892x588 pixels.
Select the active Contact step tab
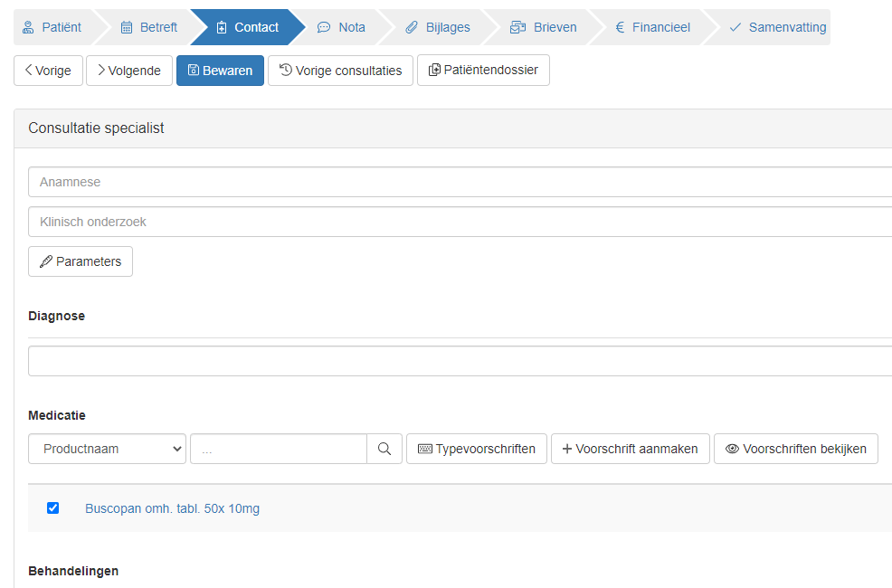[x=248, y=27]
